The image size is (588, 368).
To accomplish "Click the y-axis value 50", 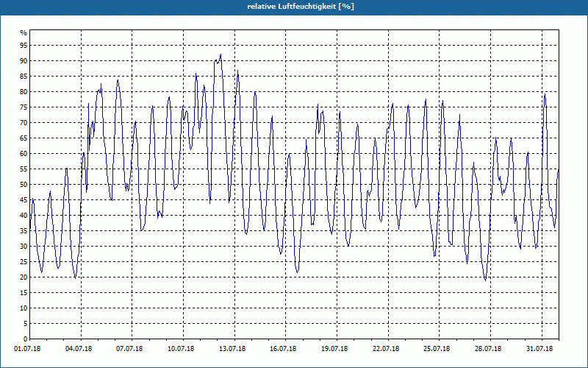I will click(x=24, y=185).
